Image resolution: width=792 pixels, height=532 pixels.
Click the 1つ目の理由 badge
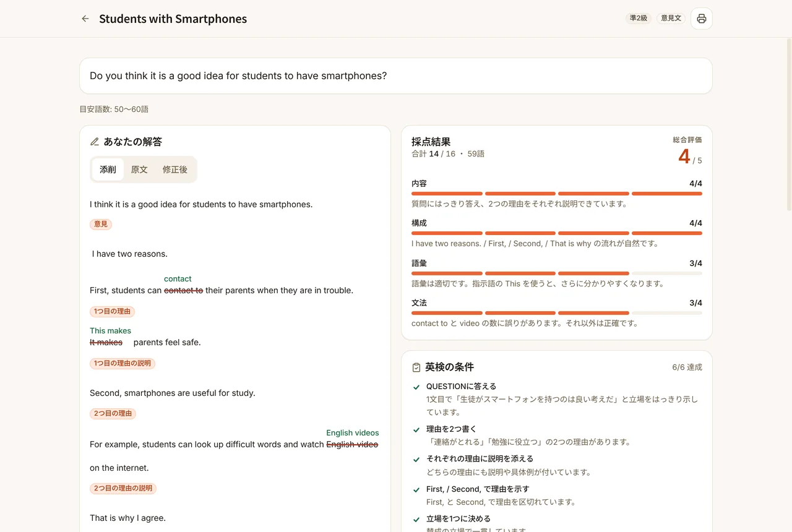click(112, 312)
